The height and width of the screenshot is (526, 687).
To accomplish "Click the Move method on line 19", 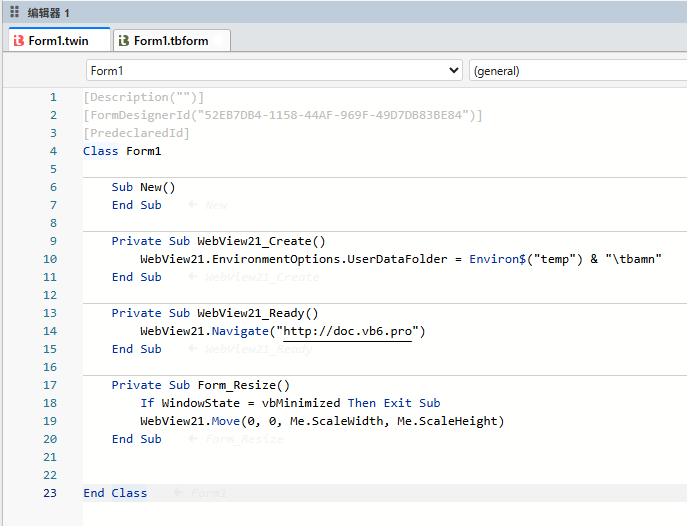I will (x=226, y=421).
